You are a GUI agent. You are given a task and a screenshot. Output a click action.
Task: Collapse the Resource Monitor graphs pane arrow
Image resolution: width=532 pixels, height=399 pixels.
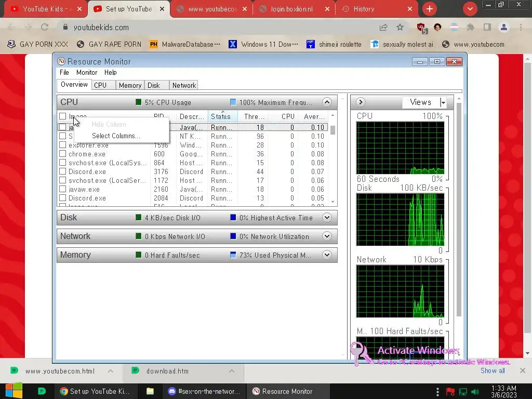pyautogui.click(x=361, y=102)
